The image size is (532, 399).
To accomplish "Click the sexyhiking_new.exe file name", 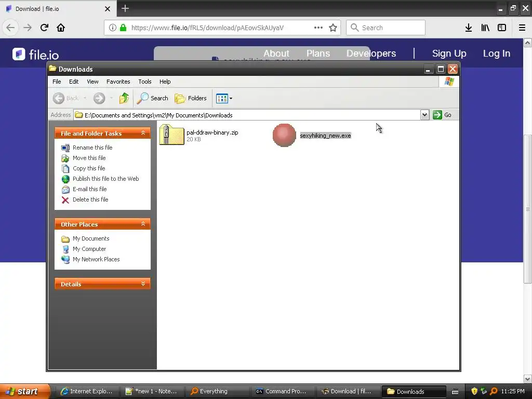I will point(325,136).
